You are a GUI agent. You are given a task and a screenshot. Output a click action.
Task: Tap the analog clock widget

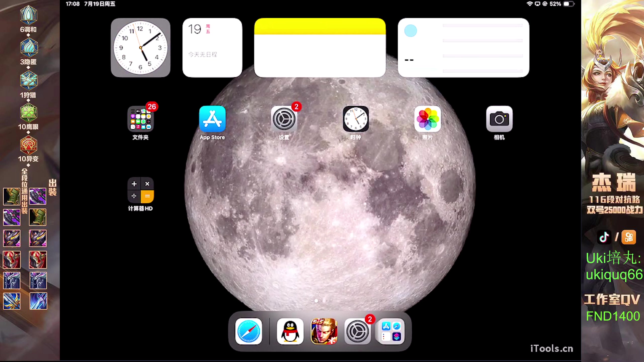(x=140, y=48)
